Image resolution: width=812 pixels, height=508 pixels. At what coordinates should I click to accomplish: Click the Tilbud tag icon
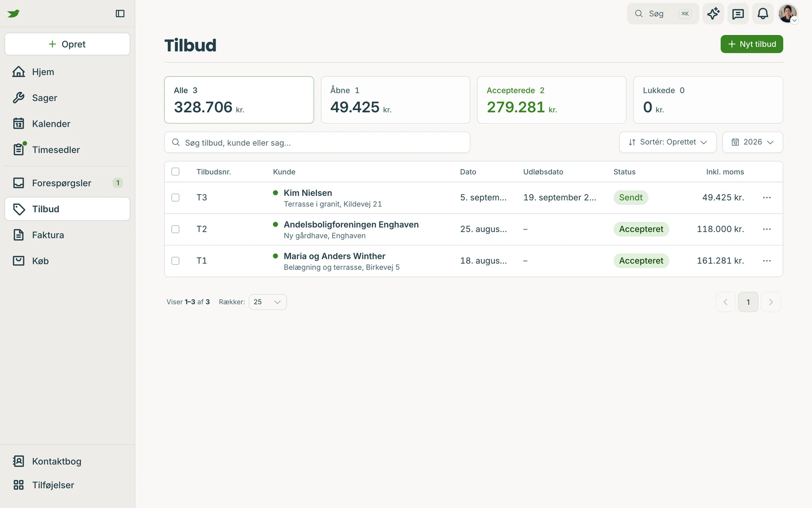click(19, 209)
